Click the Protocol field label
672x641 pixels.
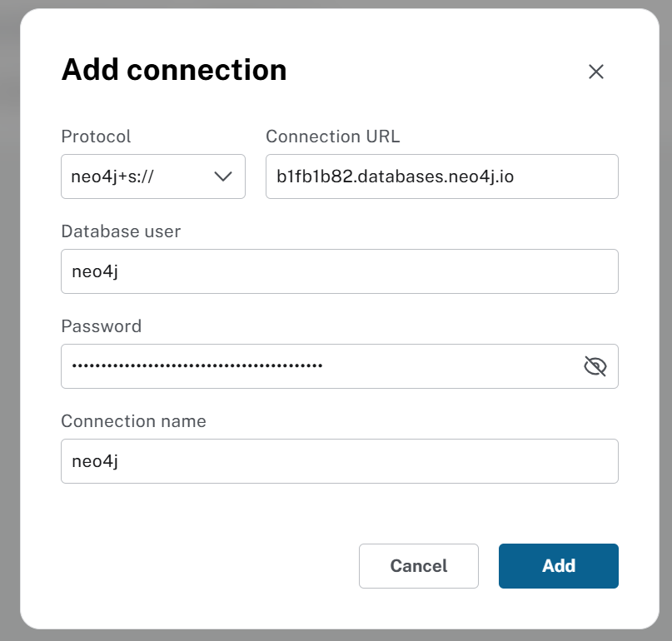(96, 137)
